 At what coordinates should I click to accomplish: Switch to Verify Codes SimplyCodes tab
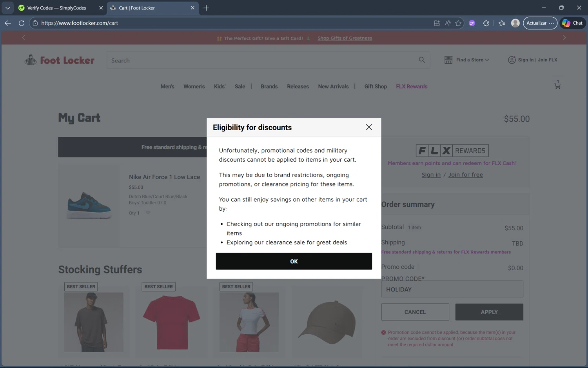coord(56,8)
